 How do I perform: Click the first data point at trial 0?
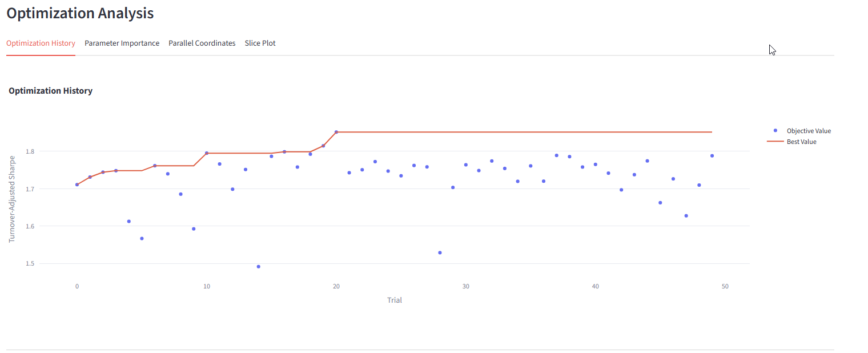pos(77,184)
